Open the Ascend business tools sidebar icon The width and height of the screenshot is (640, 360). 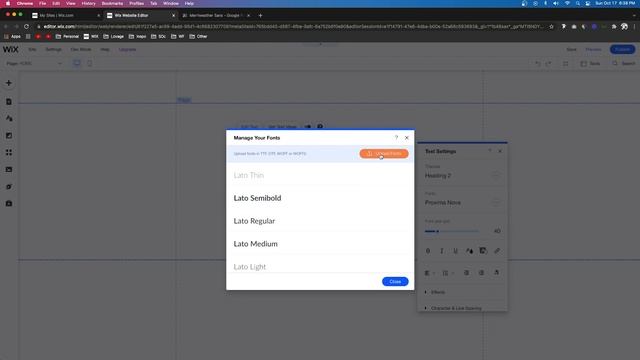click(9, 203)
